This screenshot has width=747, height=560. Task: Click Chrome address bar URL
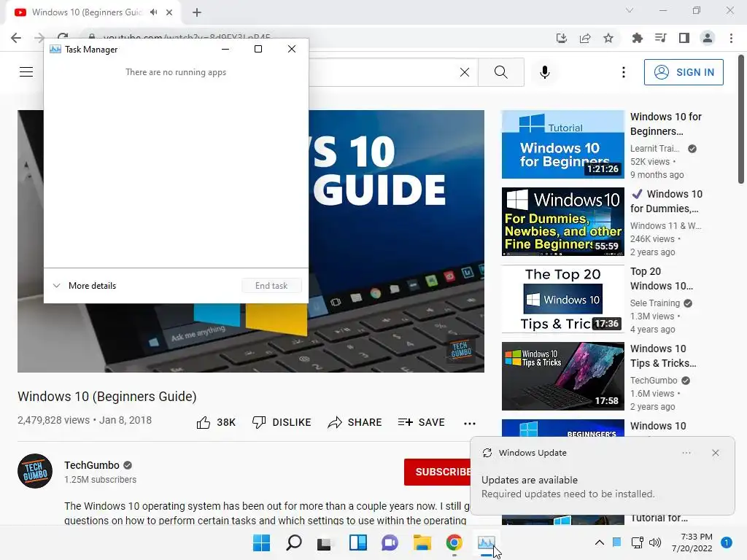tap(187, 37)
